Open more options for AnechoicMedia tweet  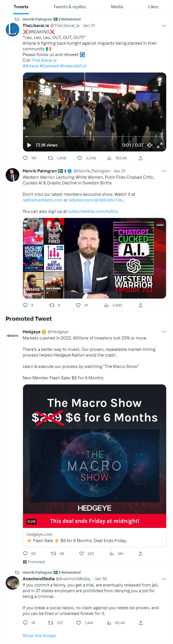click(164, 579)
